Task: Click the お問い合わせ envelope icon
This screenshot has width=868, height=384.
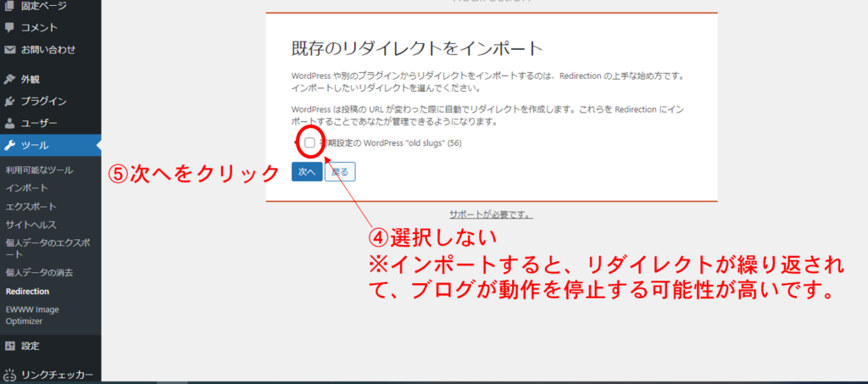Action: (x=9, y=50)
